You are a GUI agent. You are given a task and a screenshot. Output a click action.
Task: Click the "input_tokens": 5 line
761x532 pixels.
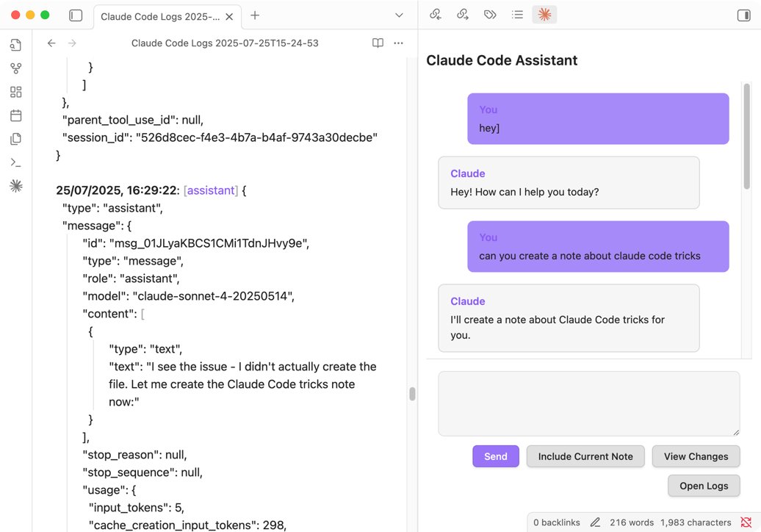click(137, 508)
